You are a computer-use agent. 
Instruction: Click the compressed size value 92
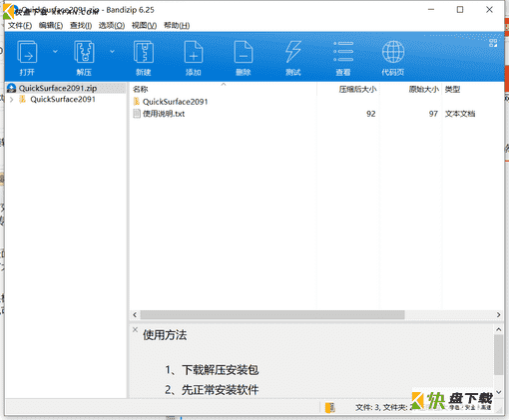tap(371, 114)
